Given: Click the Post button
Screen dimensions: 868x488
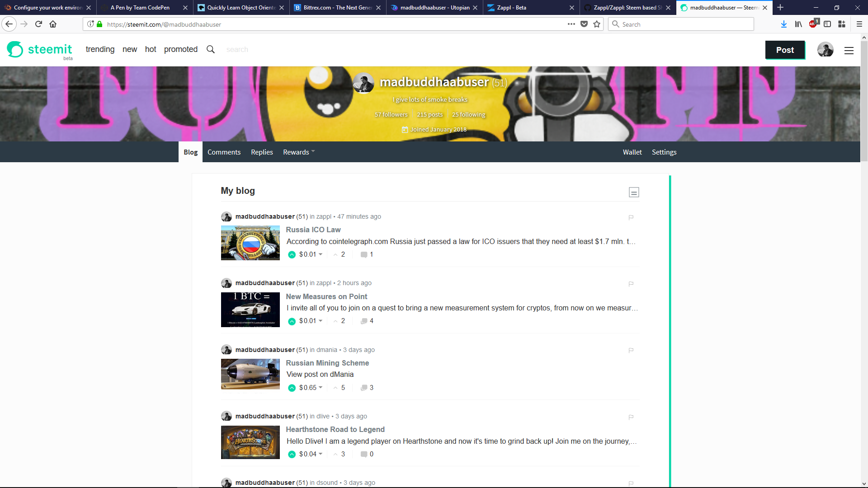Looking at the screenshot, I should click(x=785, y=50).
